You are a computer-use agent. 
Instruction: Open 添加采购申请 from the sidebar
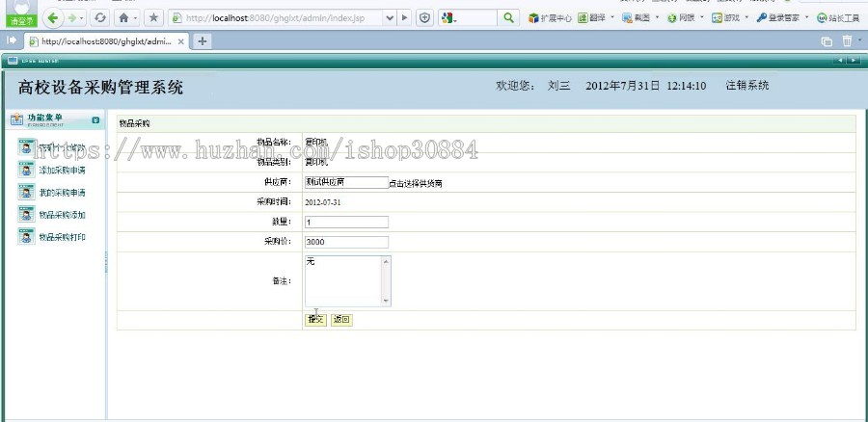(x=62, y=171)
